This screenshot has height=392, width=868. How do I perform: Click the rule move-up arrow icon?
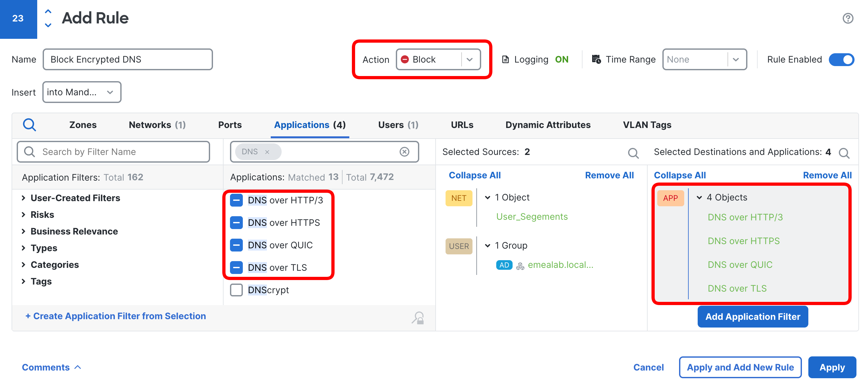(48, 12)
